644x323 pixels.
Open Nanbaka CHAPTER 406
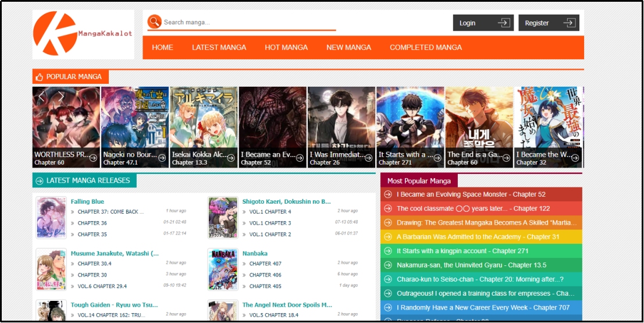pyautogui.click(x=265, y=275)
